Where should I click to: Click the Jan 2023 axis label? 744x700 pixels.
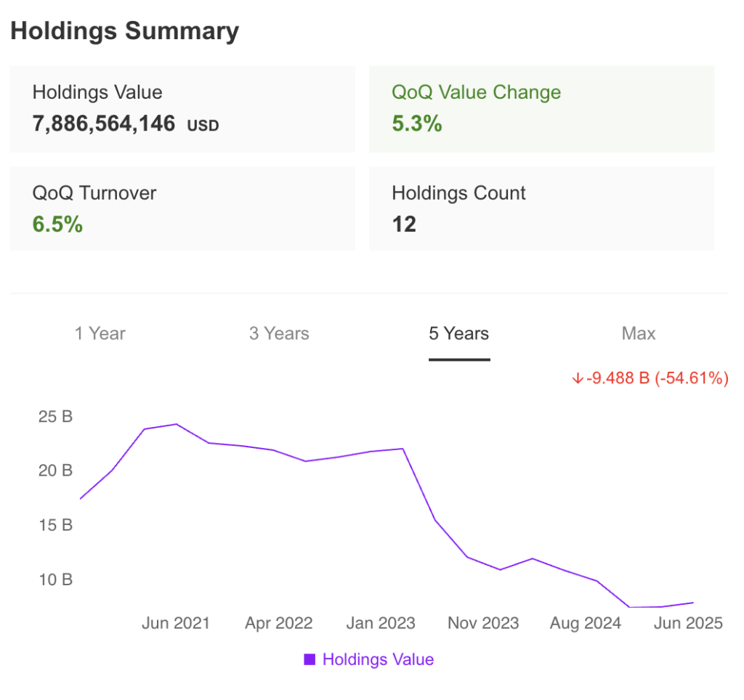pyautogui.click(x=381, y=623)
